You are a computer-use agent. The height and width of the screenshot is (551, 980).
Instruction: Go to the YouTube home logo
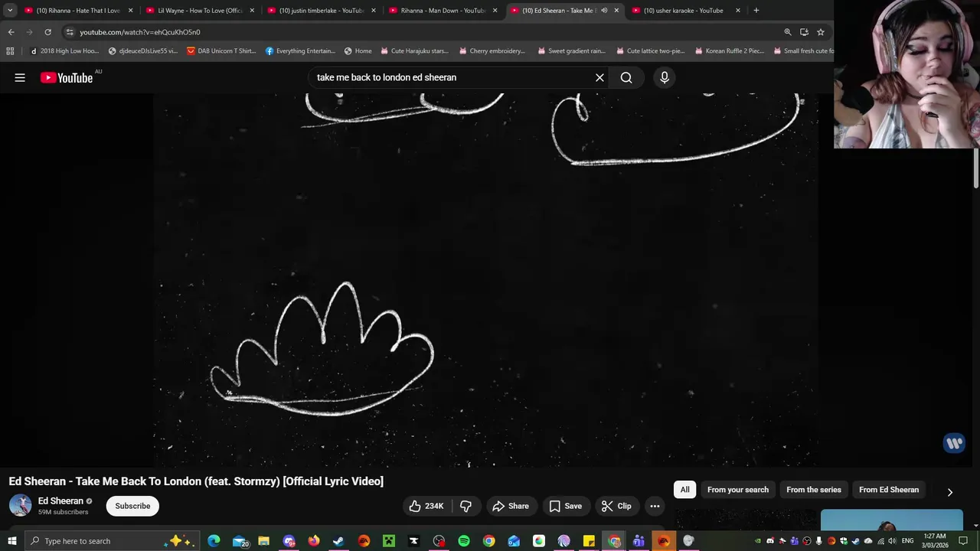coord(67,77)
